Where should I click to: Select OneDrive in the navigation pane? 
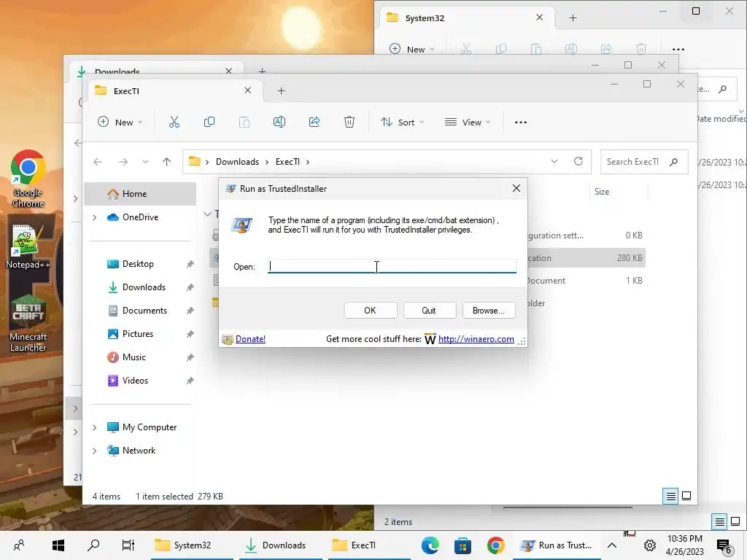pos(140,217)
